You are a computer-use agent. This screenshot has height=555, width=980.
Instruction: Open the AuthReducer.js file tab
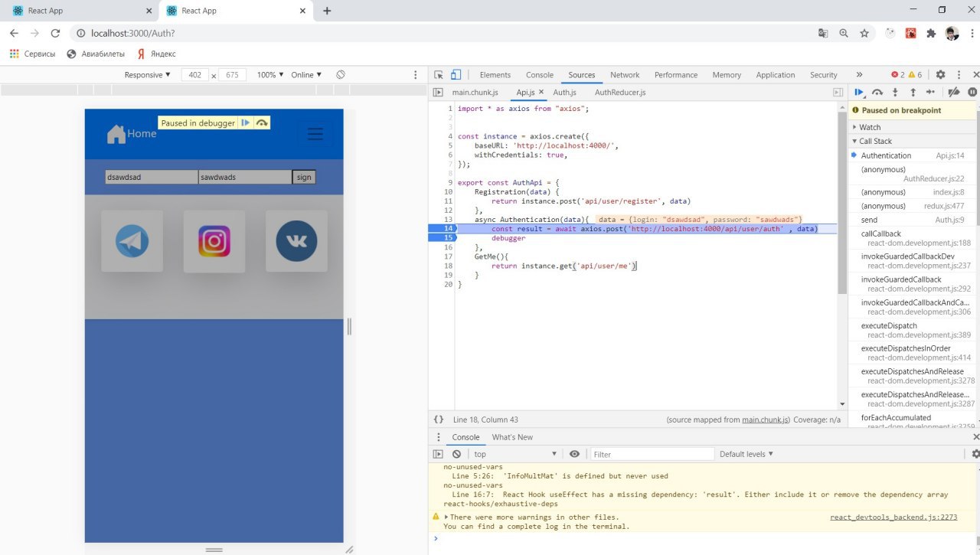coord(619,93)
